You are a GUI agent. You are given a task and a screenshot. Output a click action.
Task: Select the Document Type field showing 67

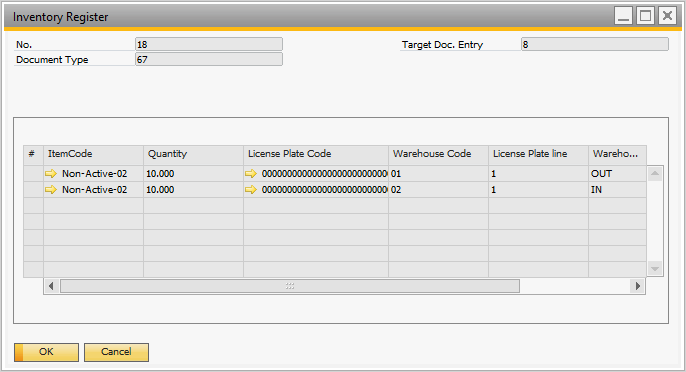(209, 59)
